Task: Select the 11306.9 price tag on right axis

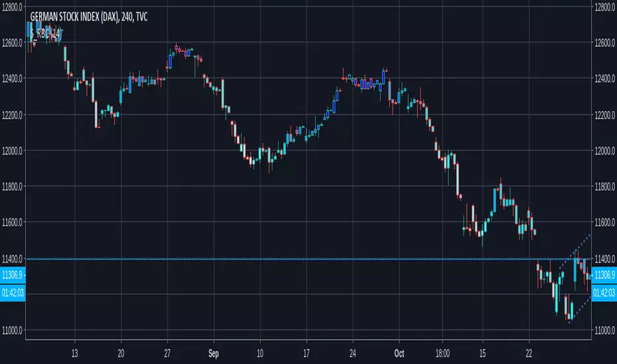Action: point(604,275)
